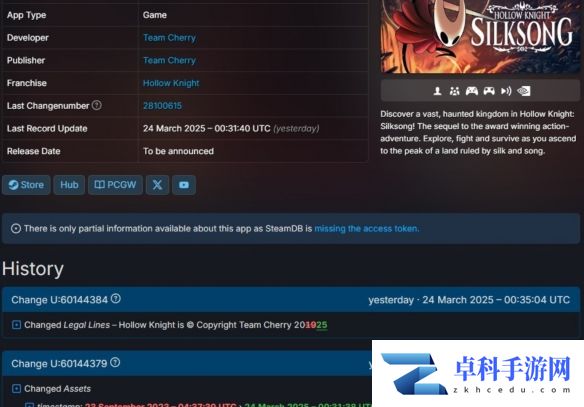The image size is (584, 407).
Task: Click the History section heading
Action: tap(33, 269)
